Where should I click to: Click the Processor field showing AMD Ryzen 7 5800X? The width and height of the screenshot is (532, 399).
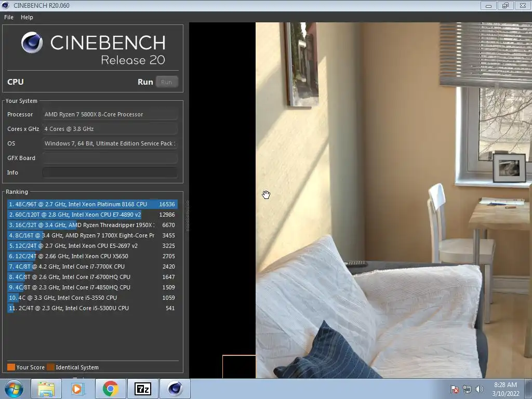tap(110, 114)
